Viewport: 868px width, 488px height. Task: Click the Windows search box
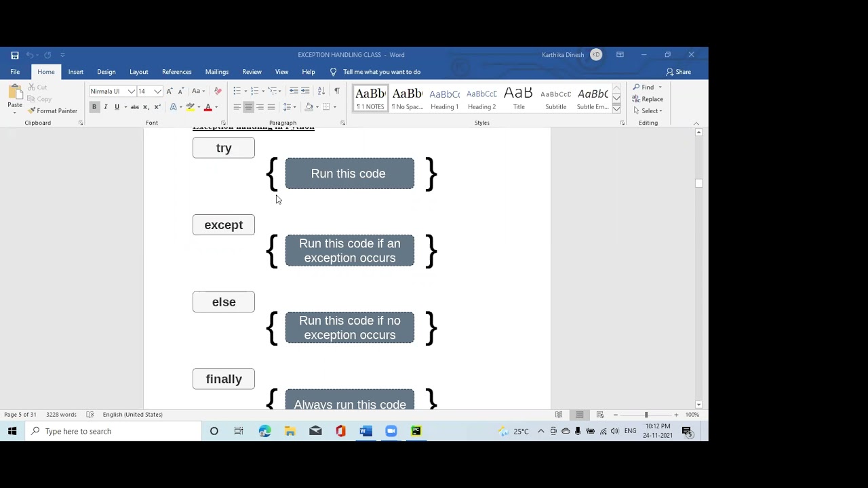(x=113, y=431)
